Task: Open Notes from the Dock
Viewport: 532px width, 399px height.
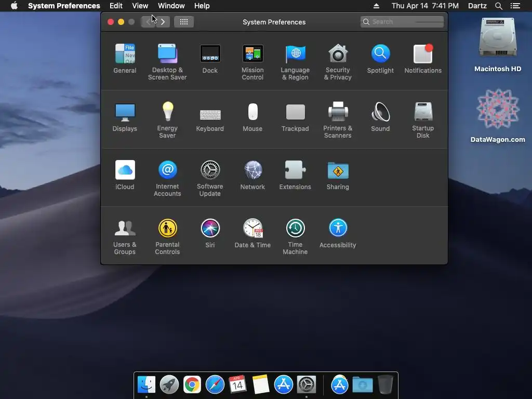Action: tap(261, 384)
